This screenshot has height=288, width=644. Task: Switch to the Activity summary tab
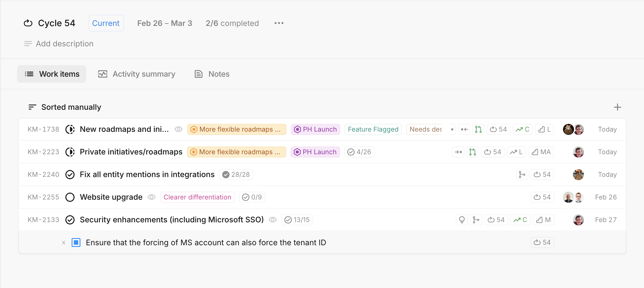coord(137,74)
